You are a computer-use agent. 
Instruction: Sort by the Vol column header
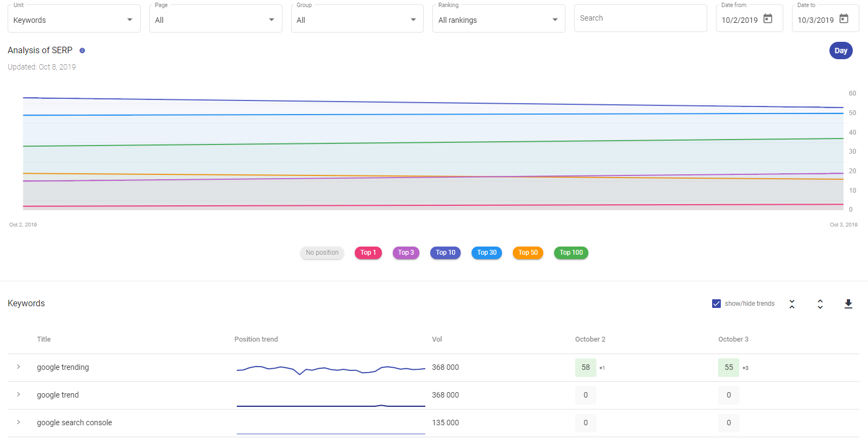tap(437, 339)
